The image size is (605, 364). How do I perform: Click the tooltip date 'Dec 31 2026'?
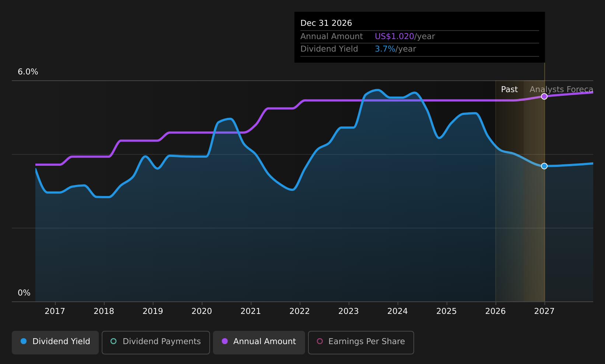(x=326, y=23)
